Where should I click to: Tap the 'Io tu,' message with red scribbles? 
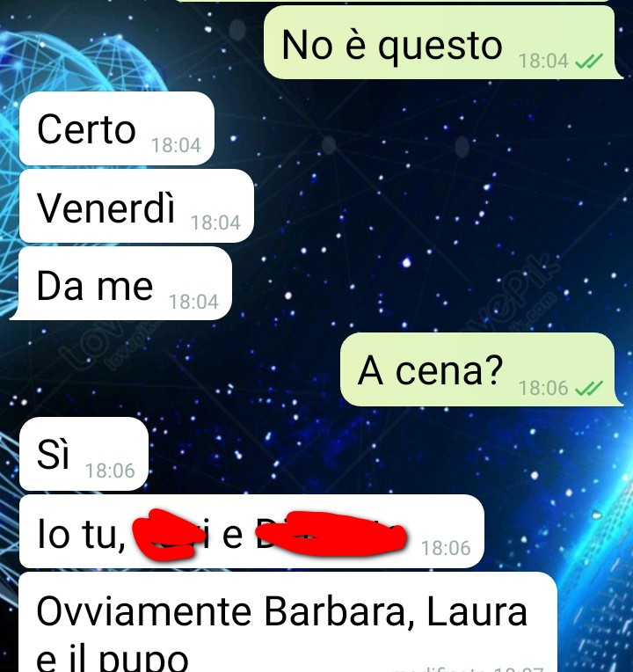point(251,531)
